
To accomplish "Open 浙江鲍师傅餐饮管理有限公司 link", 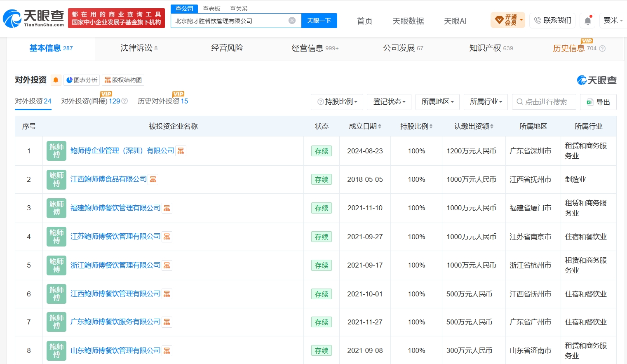I will 115,265.
